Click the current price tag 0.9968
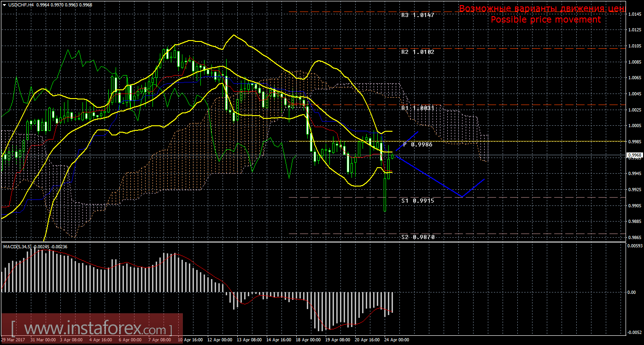 click(x=634, y=155)
